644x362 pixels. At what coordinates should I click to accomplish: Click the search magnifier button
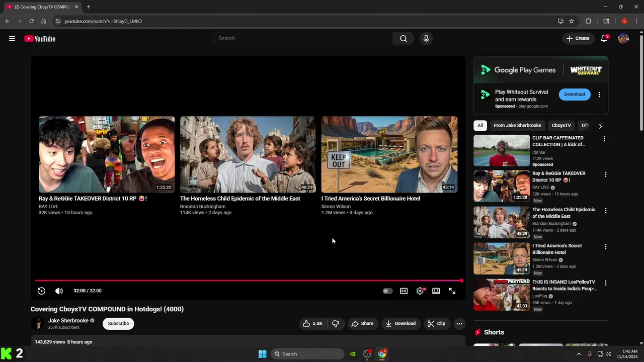(404, 39)
